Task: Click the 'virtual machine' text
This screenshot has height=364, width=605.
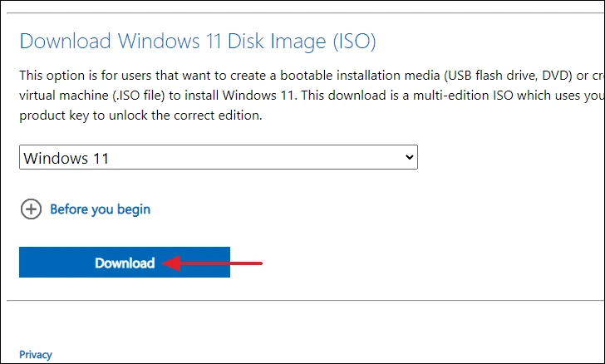Action: (64, 96)
